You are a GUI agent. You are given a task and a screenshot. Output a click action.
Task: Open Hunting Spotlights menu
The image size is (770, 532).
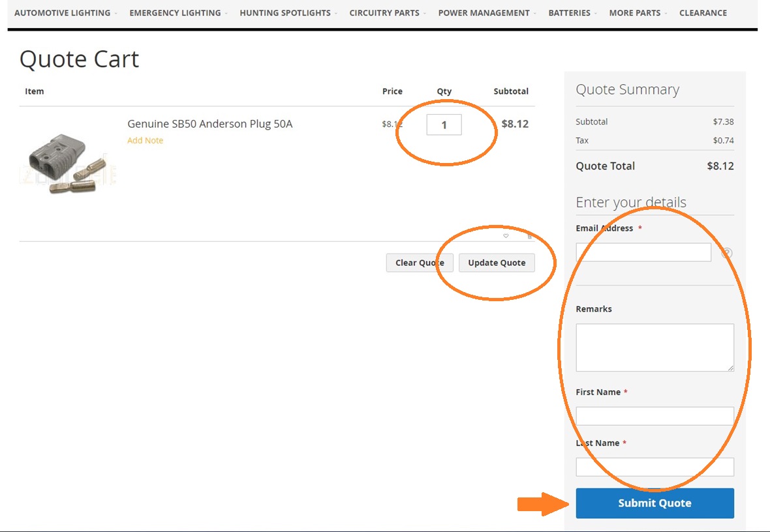click(x=285, y=13)
